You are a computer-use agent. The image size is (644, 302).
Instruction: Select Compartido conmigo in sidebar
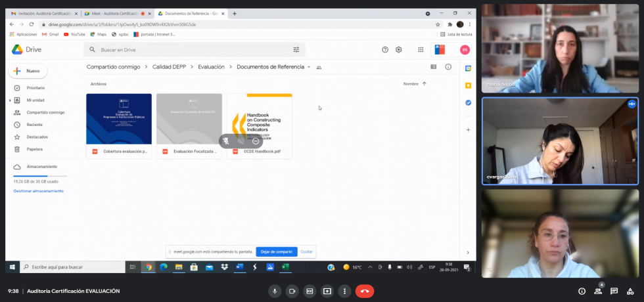coord(45,112)
